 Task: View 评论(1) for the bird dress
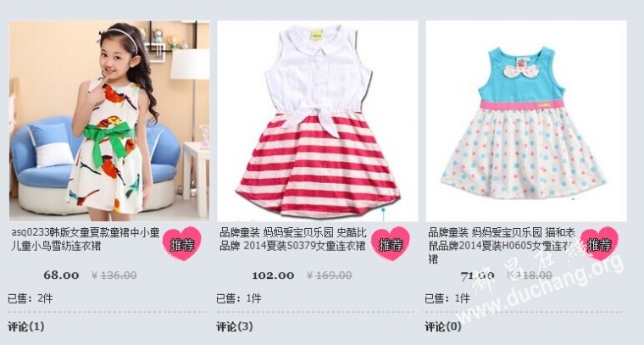pos(26,327)
